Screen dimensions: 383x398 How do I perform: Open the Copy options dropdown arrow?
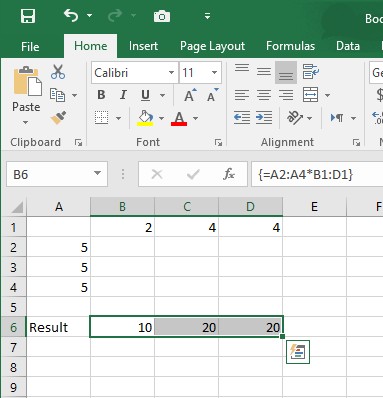pos(75,95)
